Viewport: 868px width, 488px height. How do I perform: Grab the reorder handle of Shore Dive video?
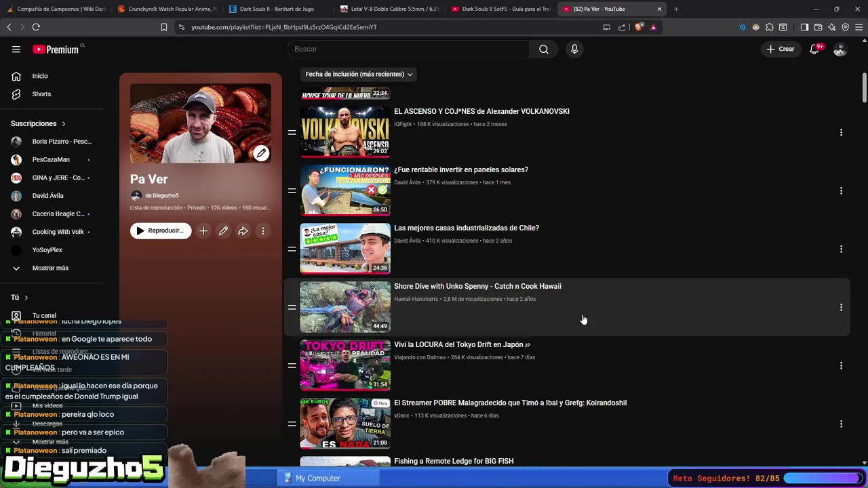292,308
